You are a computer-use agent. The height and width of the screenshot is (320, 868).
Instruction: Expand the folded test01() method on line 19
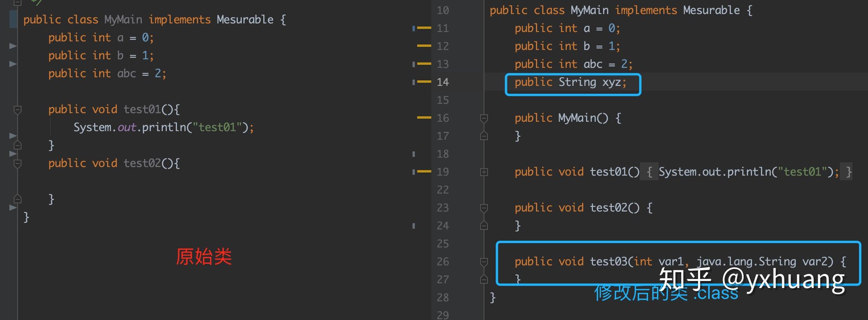tap(484, 172)
